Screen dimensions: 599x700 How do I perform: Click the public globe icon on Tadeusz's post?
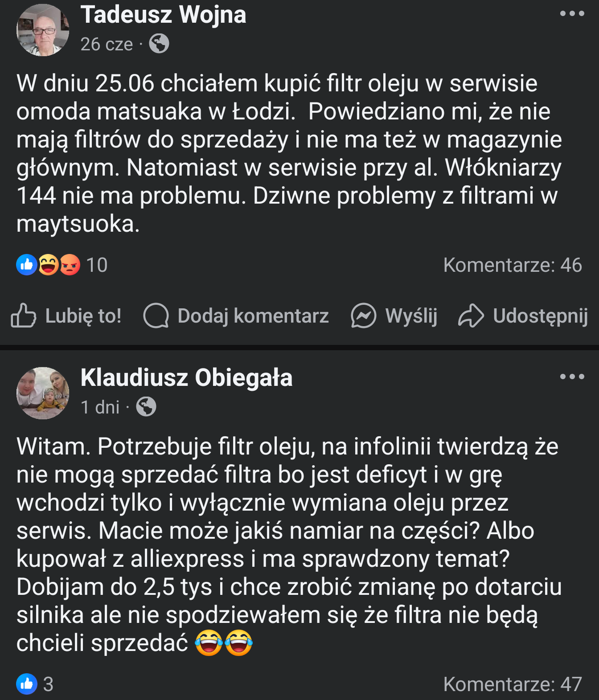[x=159, y=44]
